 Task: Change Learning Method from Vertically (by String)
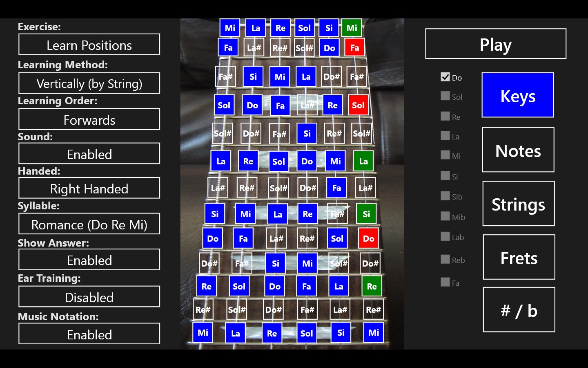(89, 83)
